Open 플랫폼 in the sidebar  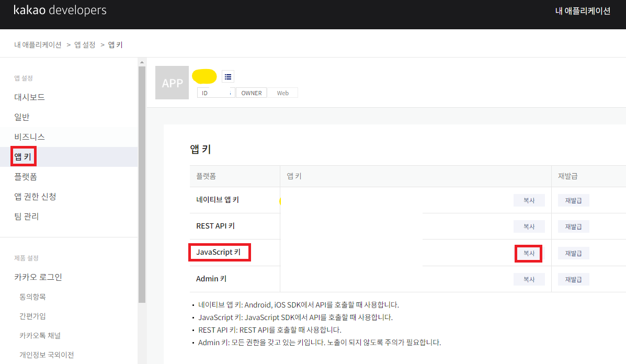(26, 176)
